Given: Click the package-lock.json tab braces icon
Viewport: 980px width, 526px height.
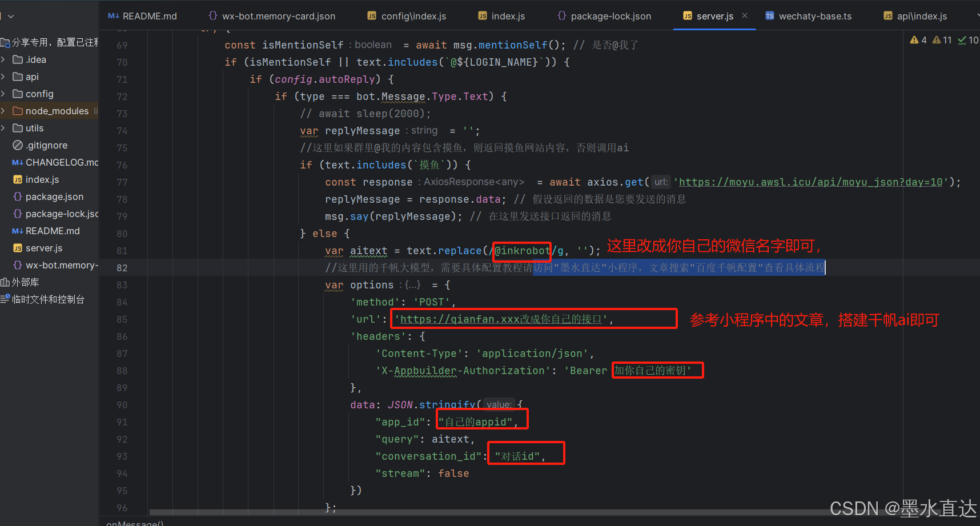Looking at the screenshot, I should tap(562, 16).
